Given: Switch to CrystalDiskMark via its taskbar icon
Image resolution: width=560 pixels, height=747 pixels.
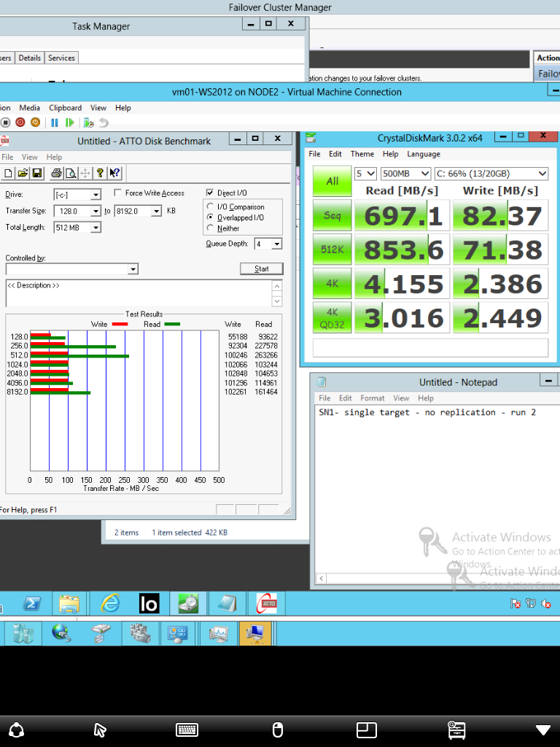Looking at the screenshot, I should click(188, 603).
